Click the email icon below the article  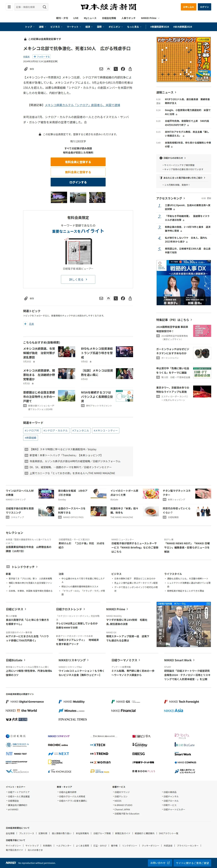(x=101, y=298)
